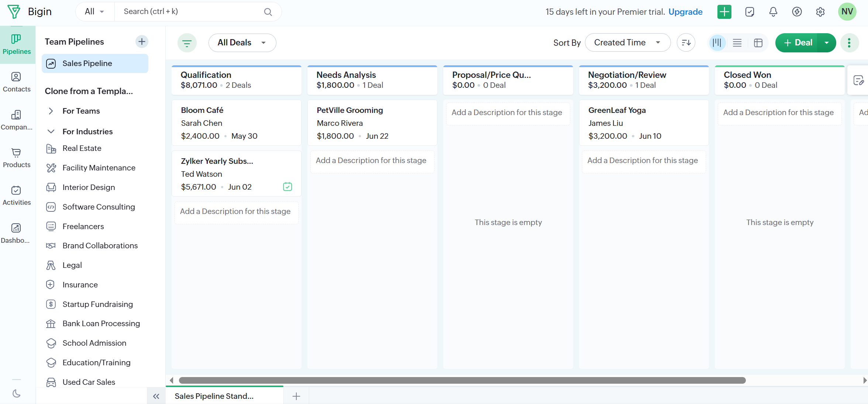Click the search magnifier icon

tap(268, 12)
